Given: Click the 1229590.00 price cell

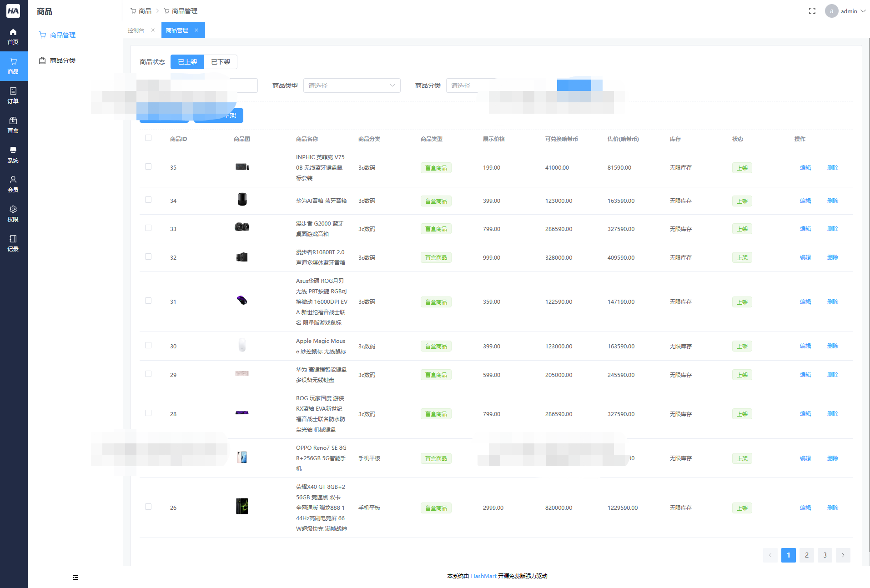Looking at the screenshot, I should click(x=623, y=508).
